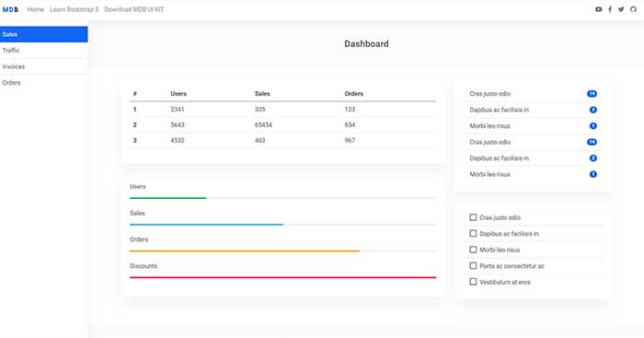Image resolution: width=644 pixels, height=338 pixels.
Task: Check the Cras justo odio checkbox
Action: [473, 217]
